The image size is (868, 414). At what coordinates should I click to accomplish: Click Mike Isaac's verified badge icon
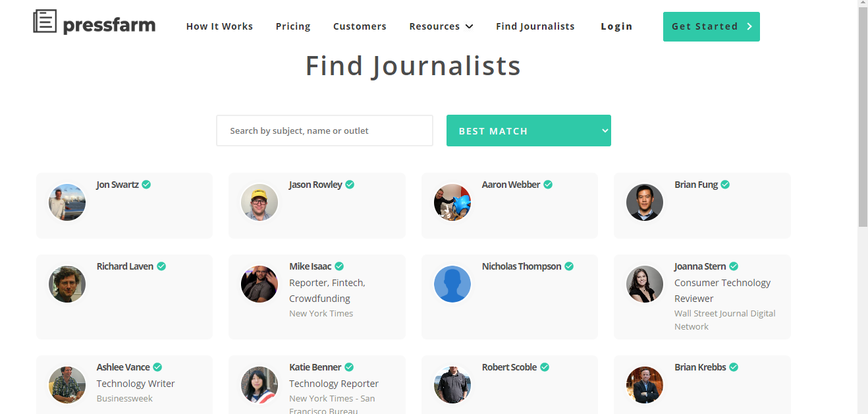tap(339, 266)
